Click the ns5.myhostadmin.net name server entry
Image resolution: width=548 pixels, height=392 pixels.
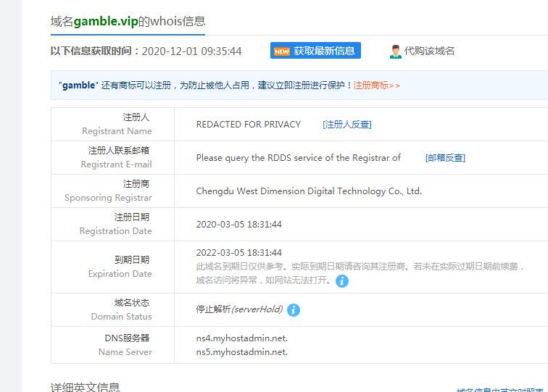241,352
